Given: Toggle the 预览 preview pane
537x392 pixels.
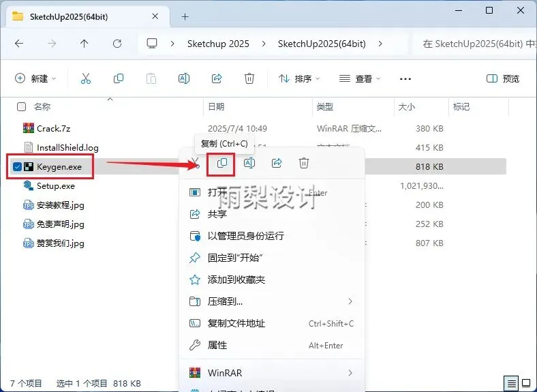Looking at the screenshot, I should (503, 79).
